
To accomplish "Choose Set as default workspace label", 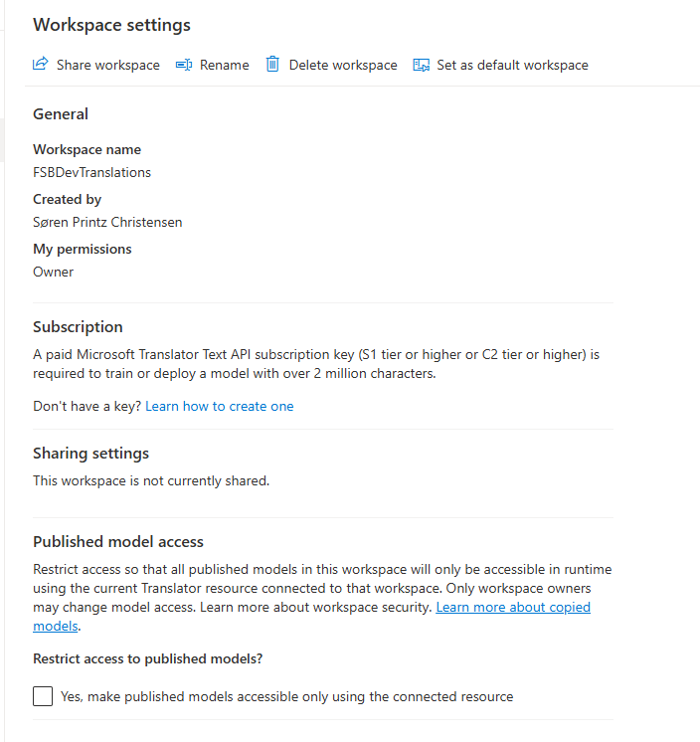I will [512, 65].
